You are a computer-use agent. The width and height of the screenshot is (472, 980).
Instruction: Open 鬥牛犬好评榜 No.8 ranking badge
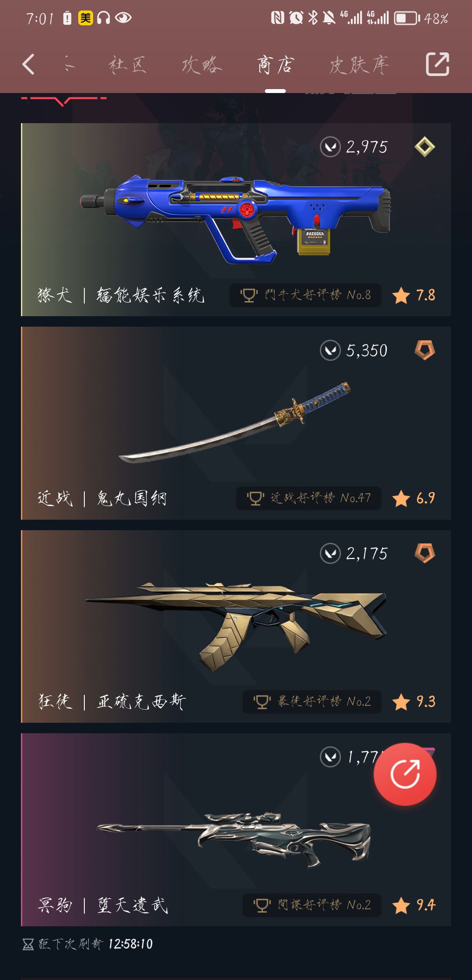[305, 295]
